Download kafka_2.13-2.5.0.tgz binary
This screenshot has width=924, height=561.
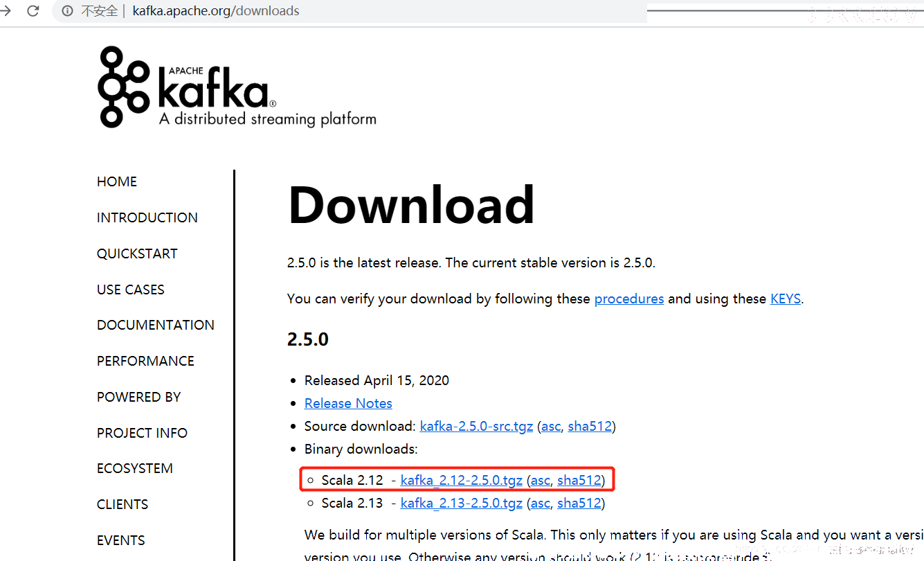(x=462, y=503)
